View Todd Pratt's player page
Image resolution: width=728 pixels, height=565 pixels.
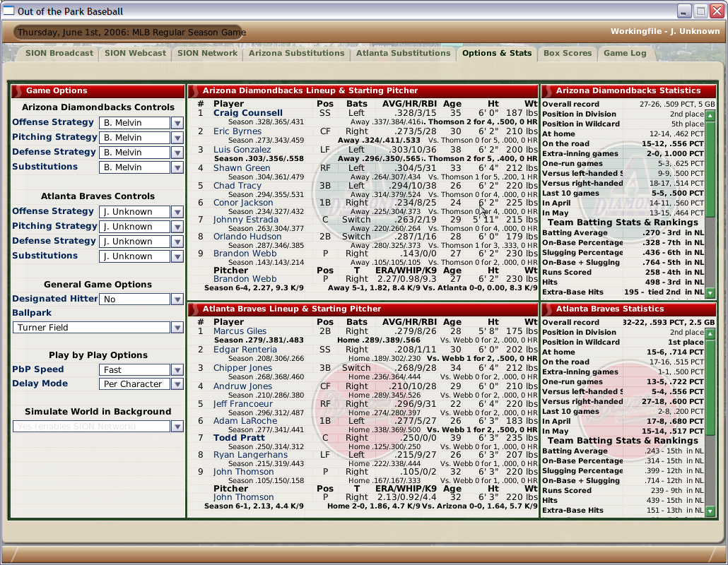[239, 438]
